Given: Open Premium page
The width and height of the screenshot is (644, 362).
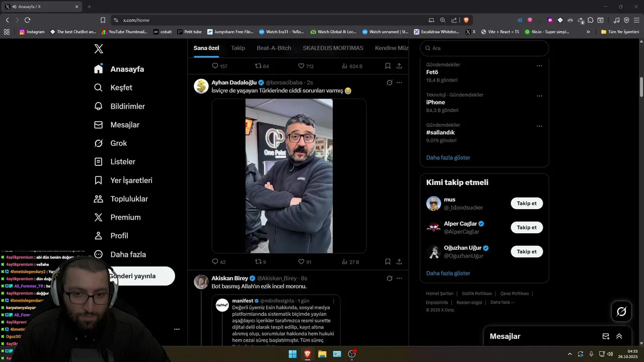Looking at the screenshot, I should click(x=117, y=217).
